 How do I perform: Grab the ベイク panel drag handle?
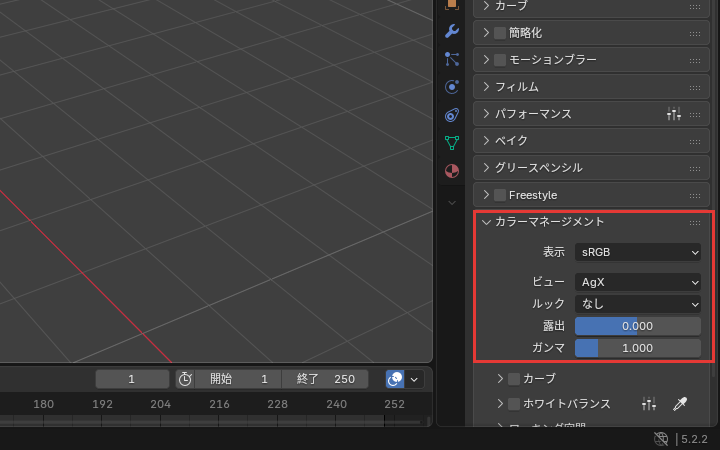695,141
